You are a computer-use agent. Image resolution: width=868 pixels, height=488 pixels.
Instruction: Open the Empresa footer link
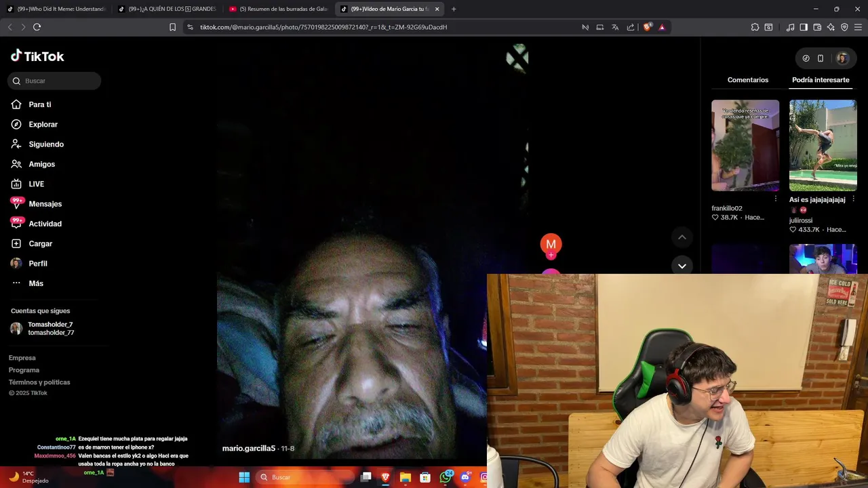[x=22, y=358]
